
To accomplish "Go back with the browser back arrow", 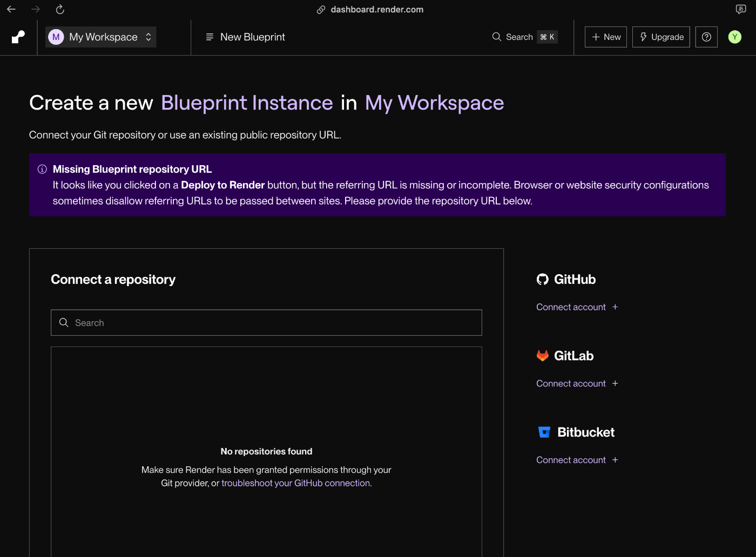I will [11, 9].
